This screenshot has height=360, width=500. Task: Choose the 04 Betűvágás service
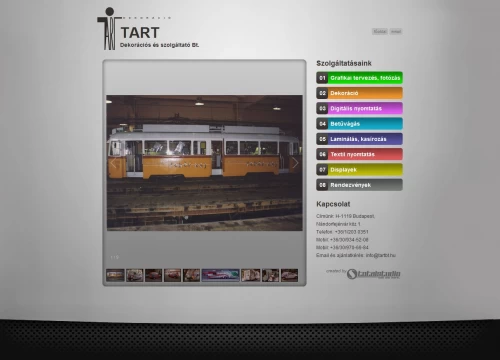(359, 124)
